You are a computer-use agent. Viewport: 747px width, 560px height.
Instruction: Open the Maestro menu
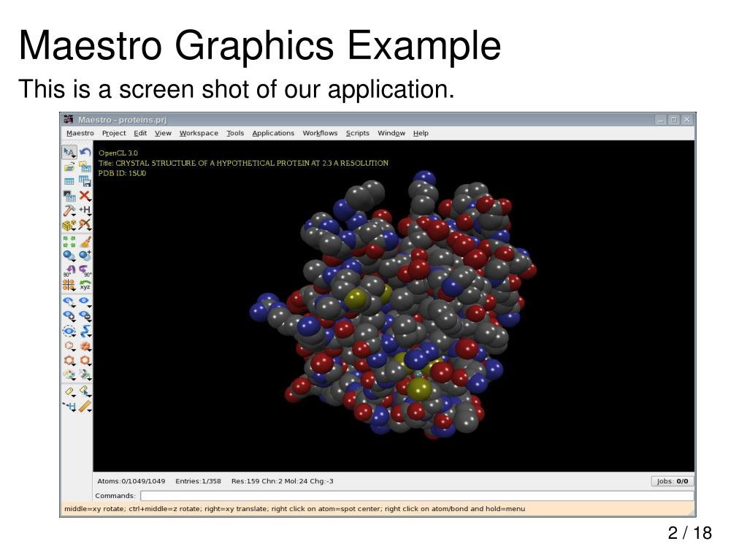point(80,134)
